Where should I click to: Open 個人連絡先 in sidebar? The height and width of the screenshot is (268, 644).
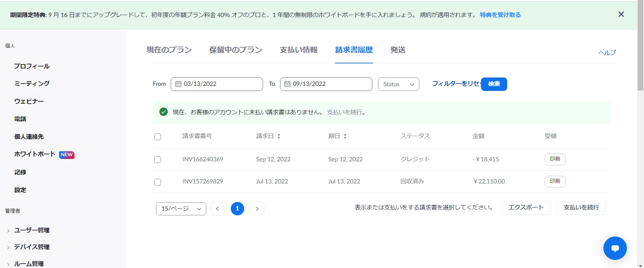click(x=29, y=137)
